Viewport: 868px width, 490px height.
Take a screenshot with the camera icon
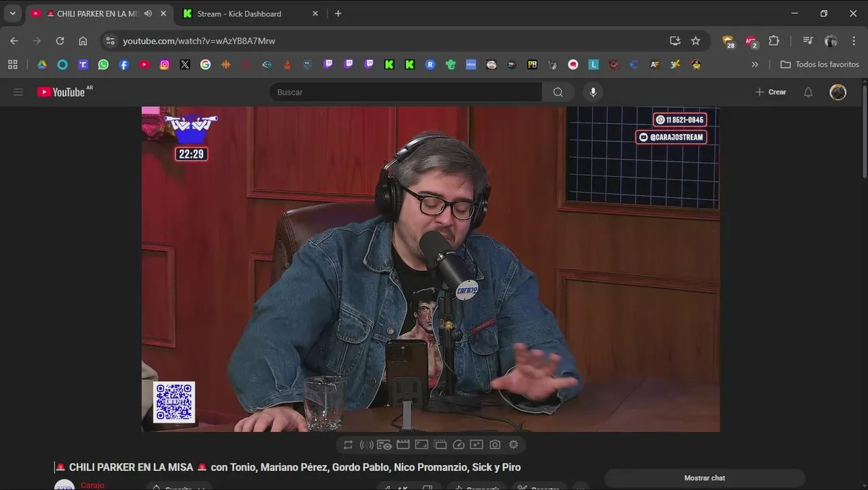click(x=495, y=444)
